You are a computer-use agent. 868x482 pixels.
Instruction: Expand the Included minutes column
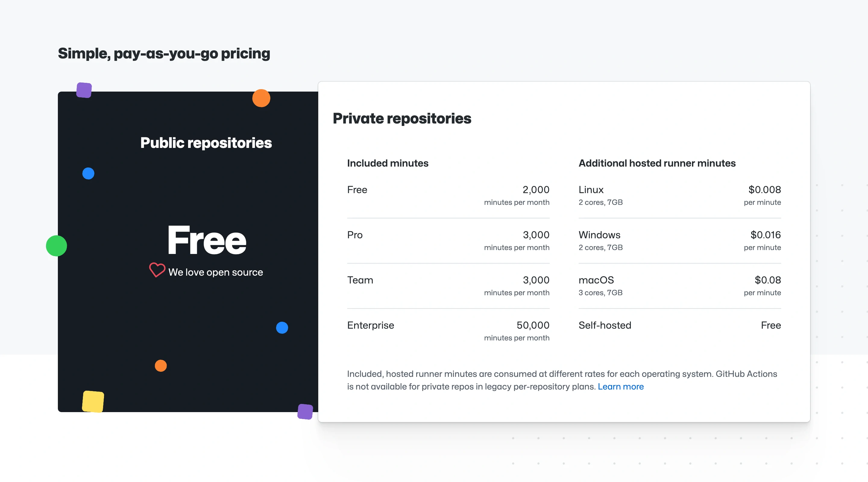388,163
